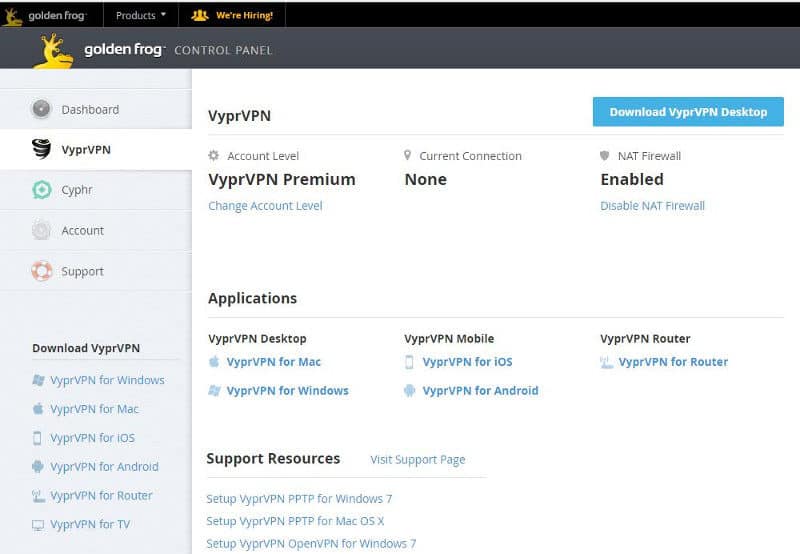Image resolution: width=800 pixels, height=554 pixels.
Task: Click the Support lifebuoy icon
Action: [x=42, y=271]
